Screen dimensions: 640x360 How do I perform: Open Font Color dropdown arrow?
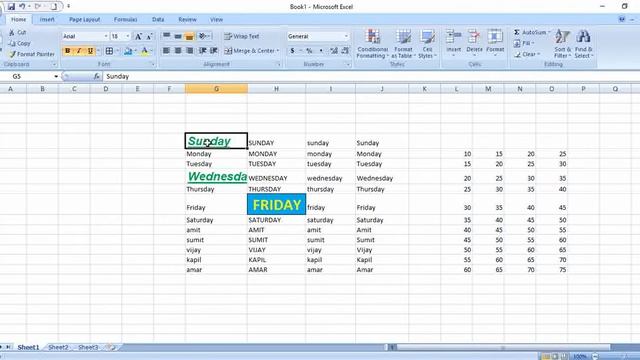(x=151, y=51)
